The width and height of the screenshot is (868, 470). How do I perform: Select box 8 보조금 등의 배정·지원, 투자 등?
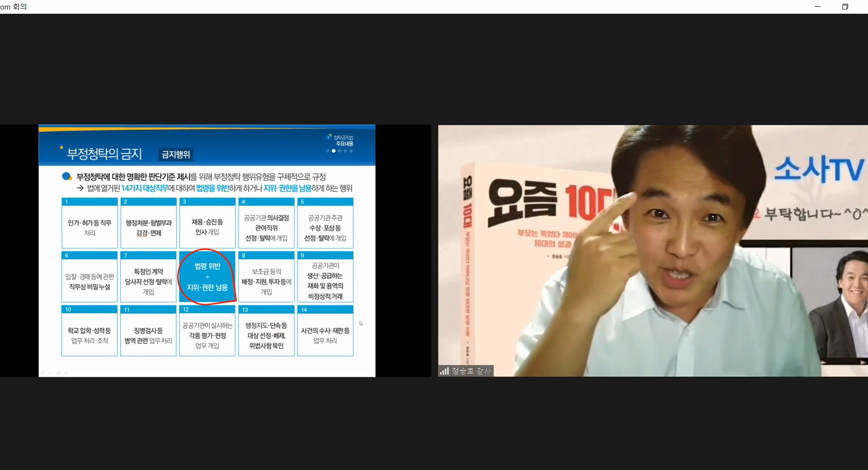click(x=266, y=277)
